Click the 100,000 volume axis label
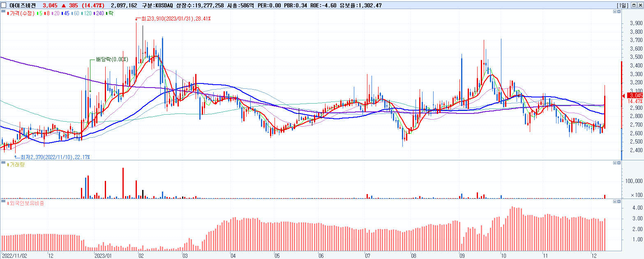Screen dimensions: 644x259 [635, 181]
